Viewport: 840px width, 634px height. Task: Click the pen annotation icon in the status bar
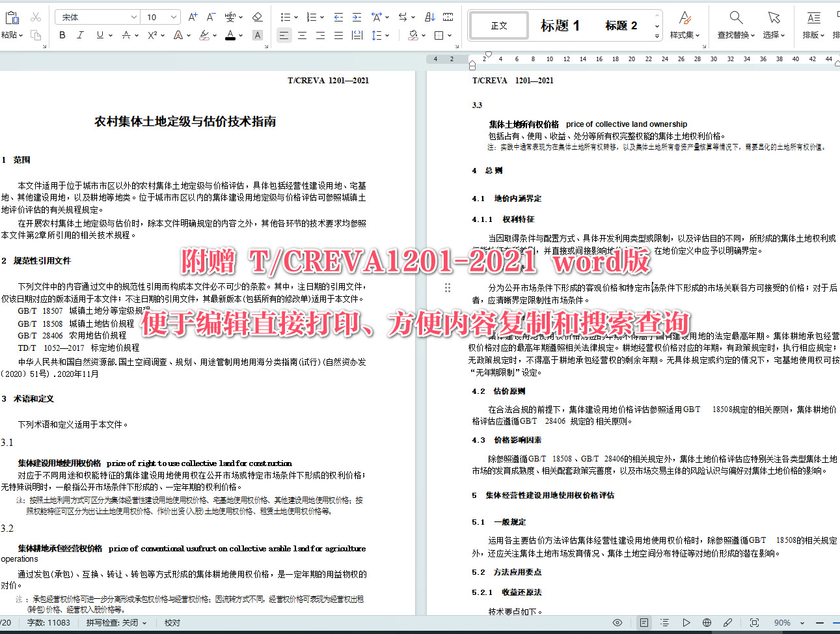(727, 622)
